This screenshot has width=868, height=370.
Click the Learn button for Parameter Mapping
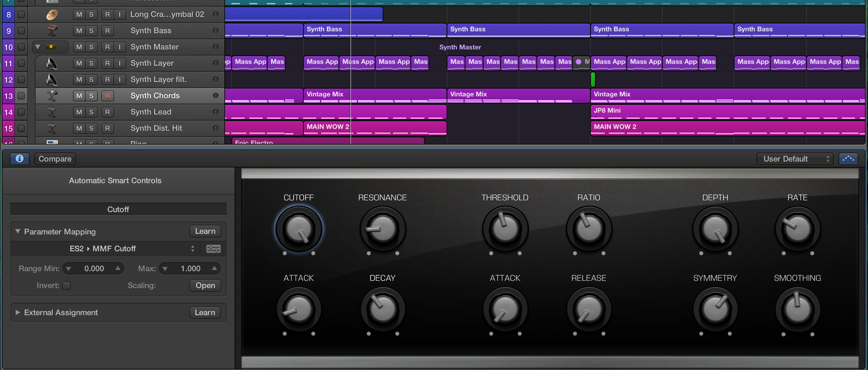205,231
